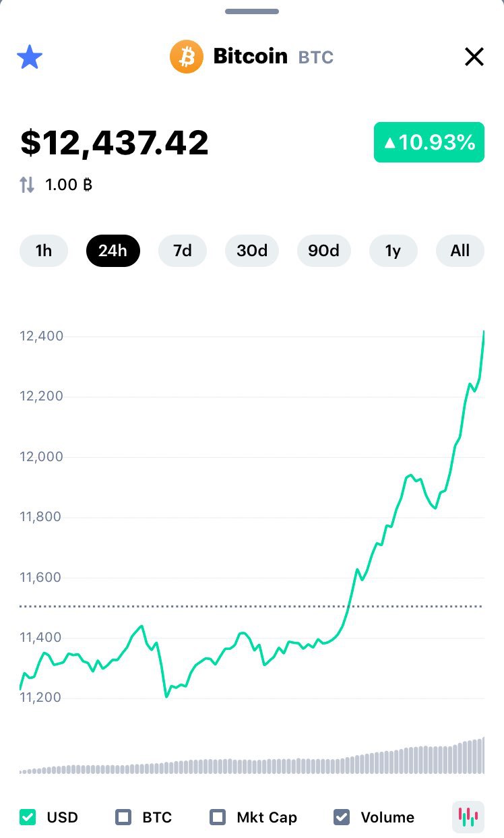Viewport: 504px width, 838px height.
Task: Tap the 1.00 ₿ conversion amount
Action: (69, 185)
